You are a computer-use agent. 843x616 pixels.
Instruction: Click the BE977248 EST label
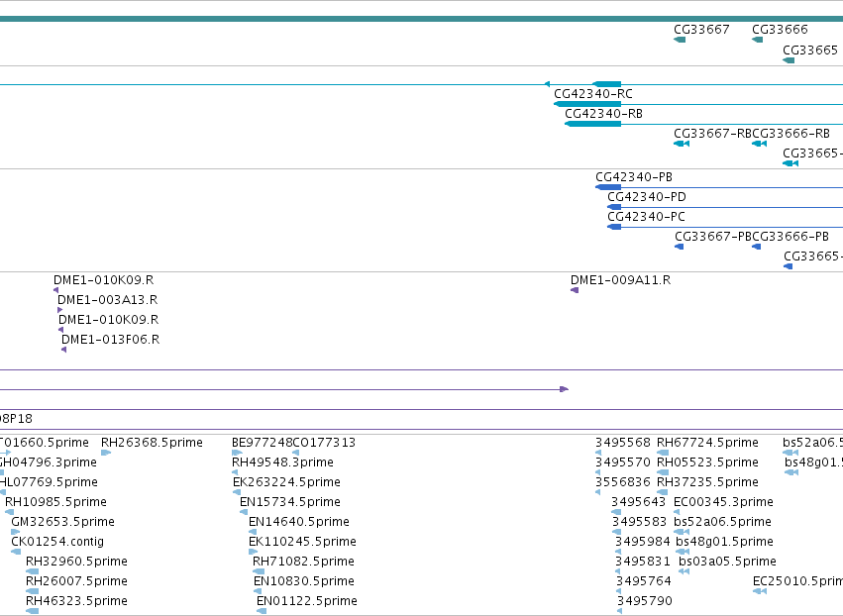(x=262, y=443)
